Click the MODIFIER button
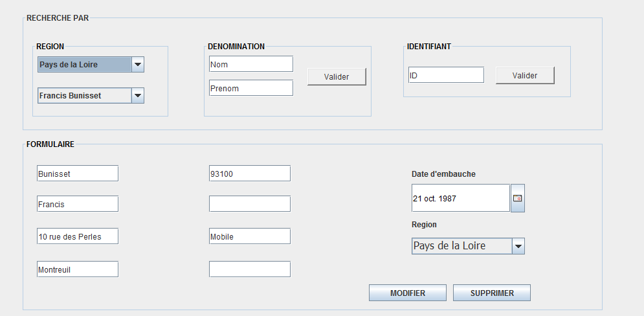 pyautogui.click(x=407, y=293)
